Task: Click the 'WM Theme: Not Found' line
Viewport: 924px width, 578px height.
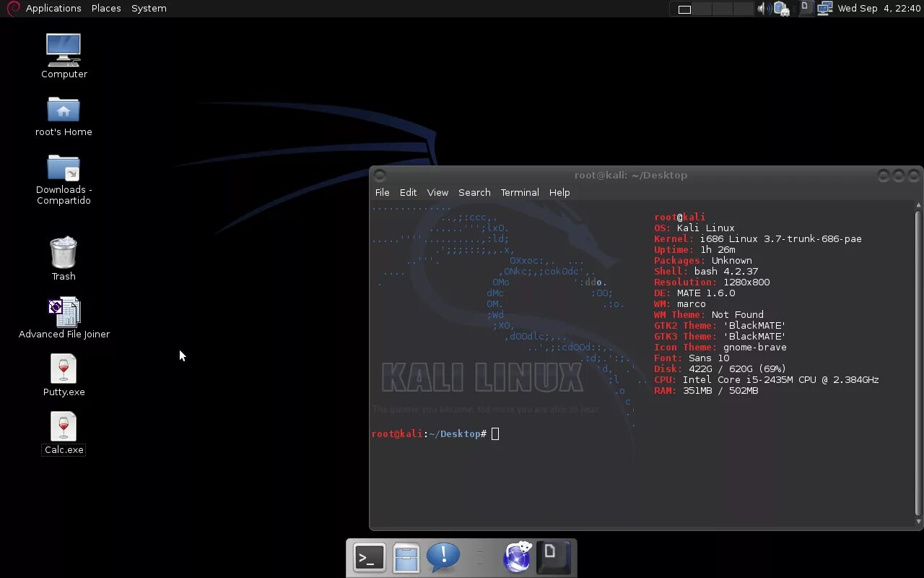Action: [709, 314]
